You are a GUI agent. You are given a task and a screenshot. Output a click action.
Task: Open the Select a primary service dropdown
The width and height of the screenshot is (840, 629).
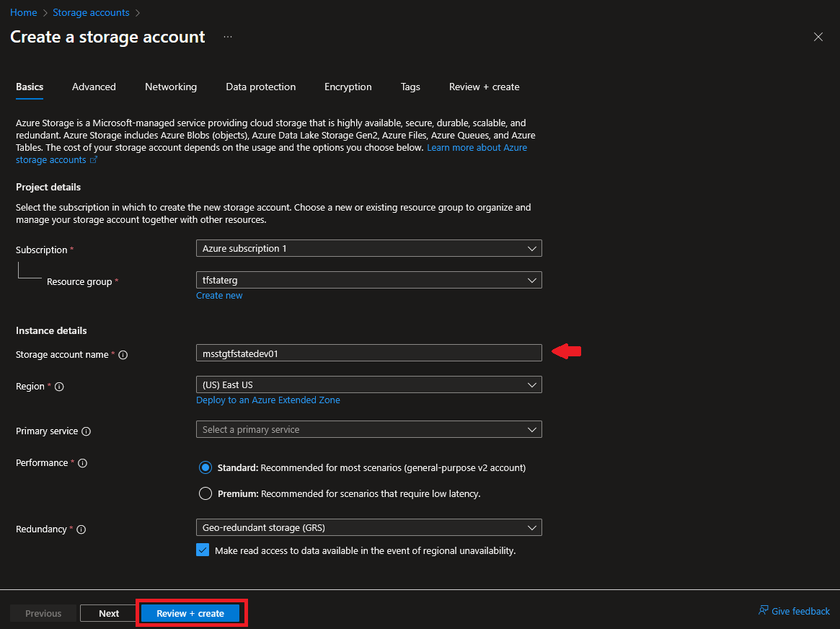coord(369,430)
